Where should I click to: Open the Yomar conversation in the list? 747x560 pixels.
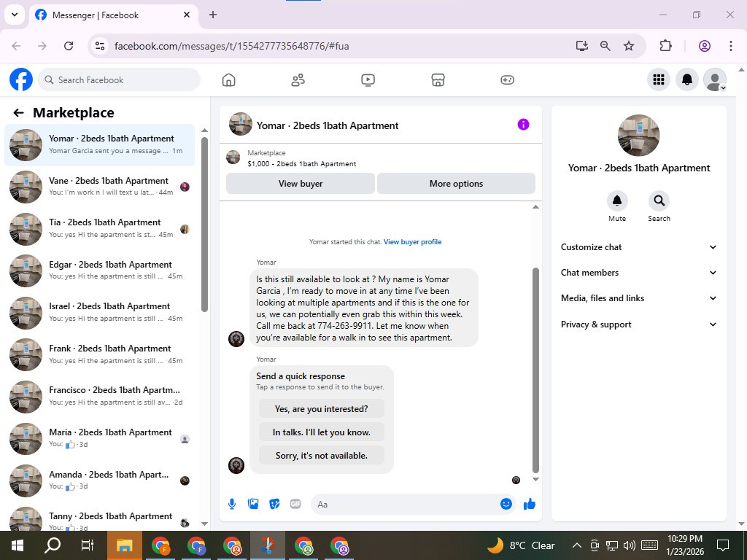(x=99, y=145)
